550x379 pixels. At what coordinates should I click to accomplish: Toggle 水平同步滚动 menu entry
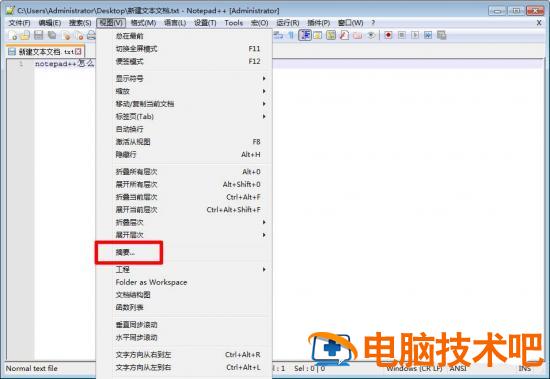pyautogui.click(x=185, y=337)
